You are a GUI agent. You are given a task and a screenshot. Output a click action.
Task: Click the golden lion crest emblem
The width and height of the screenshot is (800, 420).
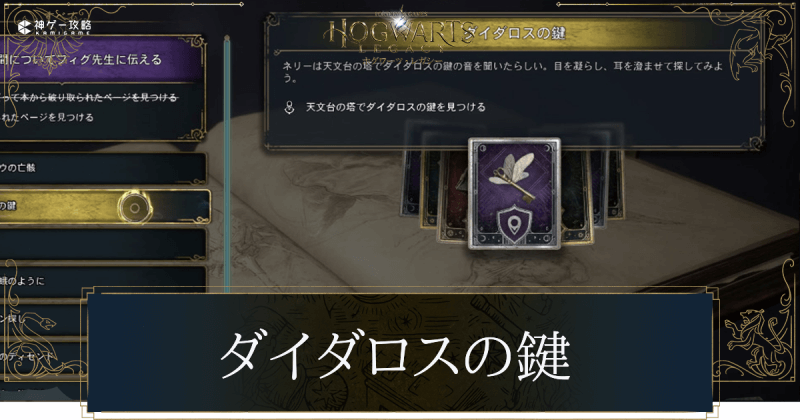click(748, 336)
